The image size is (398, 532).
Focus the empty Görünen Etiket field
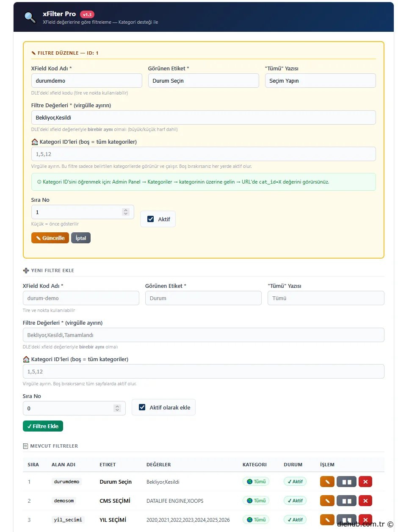point(203,298)
